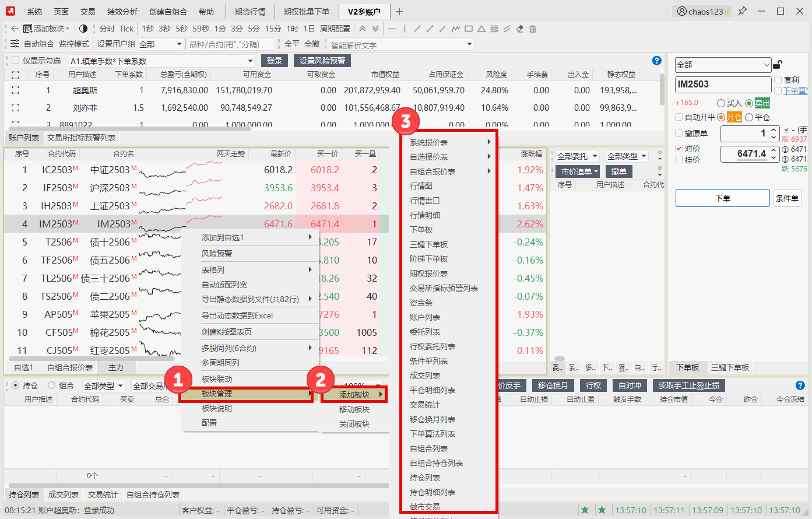The height and width of the screenshot is (519, 812).
Task: Click the trash delete-drawings icon
Action: tap(533, 29)
